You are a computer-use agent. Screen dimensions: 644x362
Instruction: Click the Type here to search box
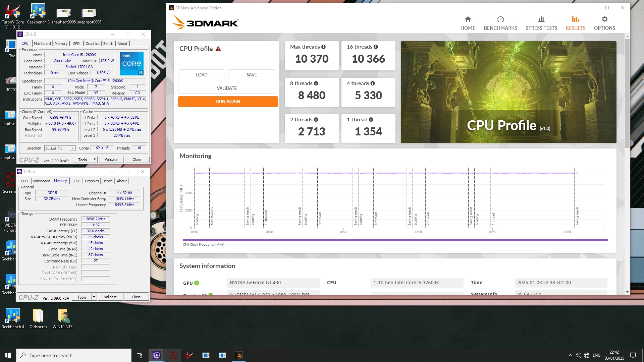point(74,355)
